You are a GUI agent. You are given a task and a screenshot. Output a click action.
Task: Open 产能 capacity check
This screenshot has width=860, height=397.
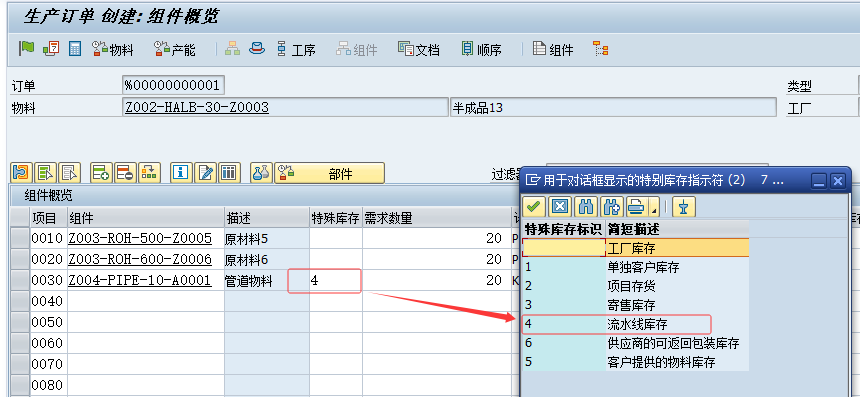[175, 49]
